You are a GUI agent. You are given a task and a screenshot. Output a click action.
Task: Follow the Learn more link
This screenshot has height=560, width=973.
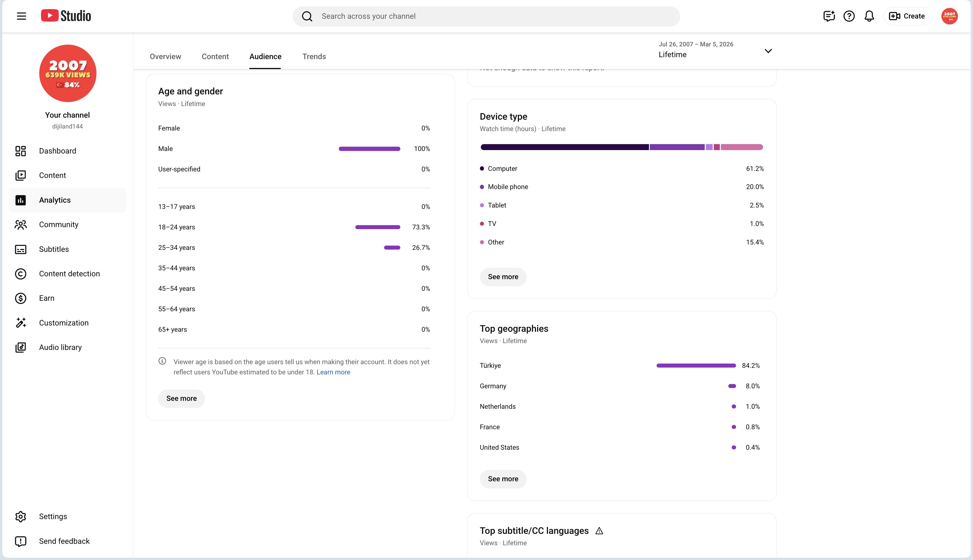[x=333, y=372]
